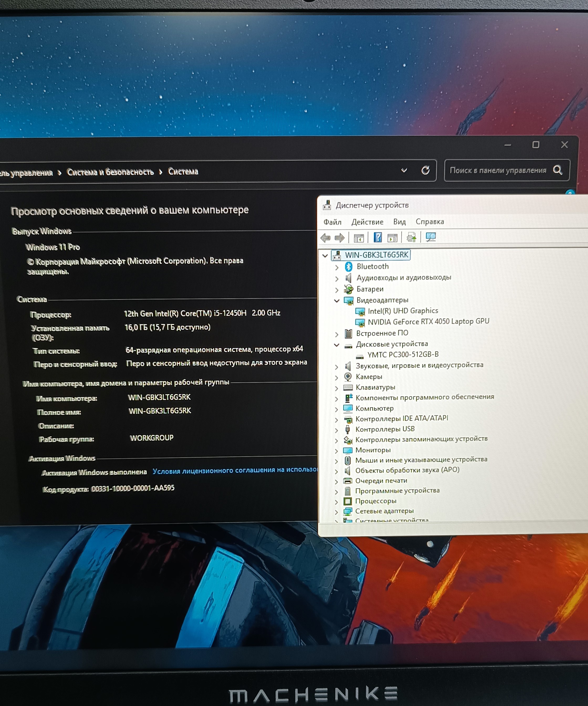The image size is (588, 706).
Task: Click the Windows 11 Pro edition text
Action: pyautogui.click(x=53, y=247)
